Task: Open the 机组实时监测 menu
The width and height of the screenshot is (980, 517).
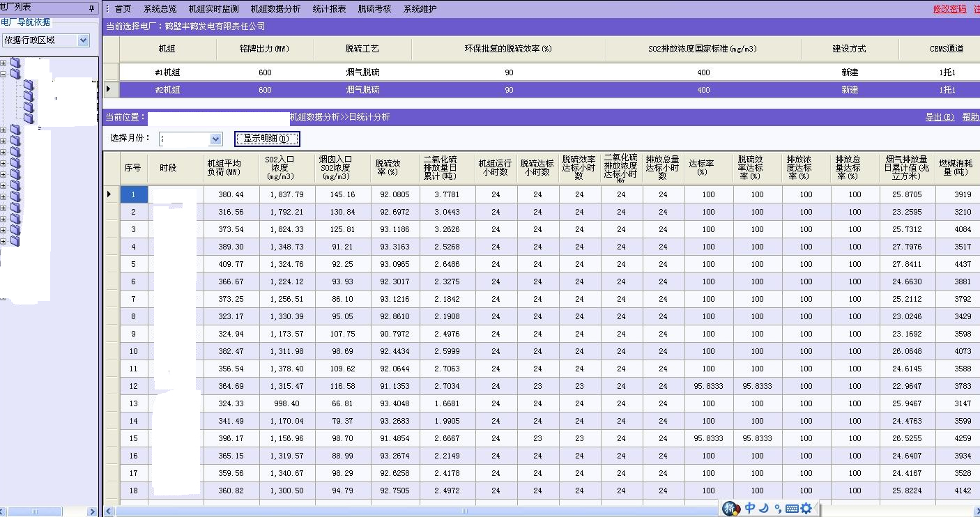Action: tap(213, 9)
